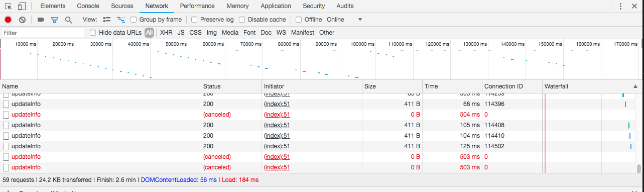Toggle the overview waterfall view icon
The height and width of the screenshot is (192, 644).
(x=120, y=20)
